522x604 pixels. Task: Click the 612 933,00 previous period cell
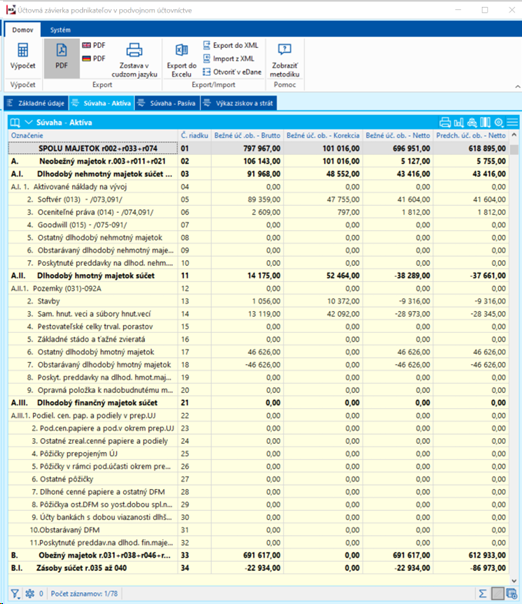(x=471, y=555)
